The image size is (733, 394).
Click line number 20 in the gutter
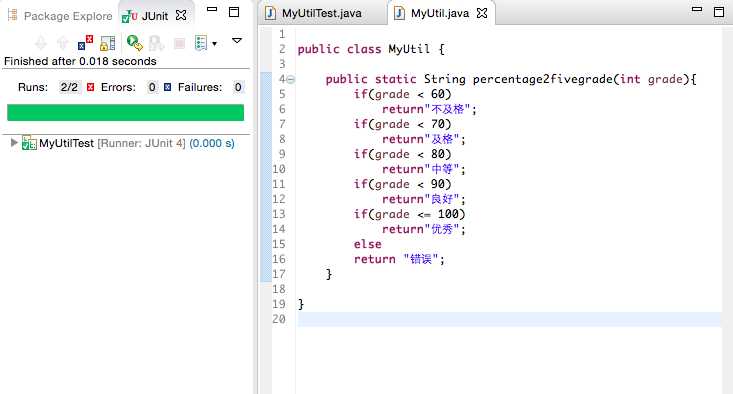pyautogui.click(x=279, y=319)
